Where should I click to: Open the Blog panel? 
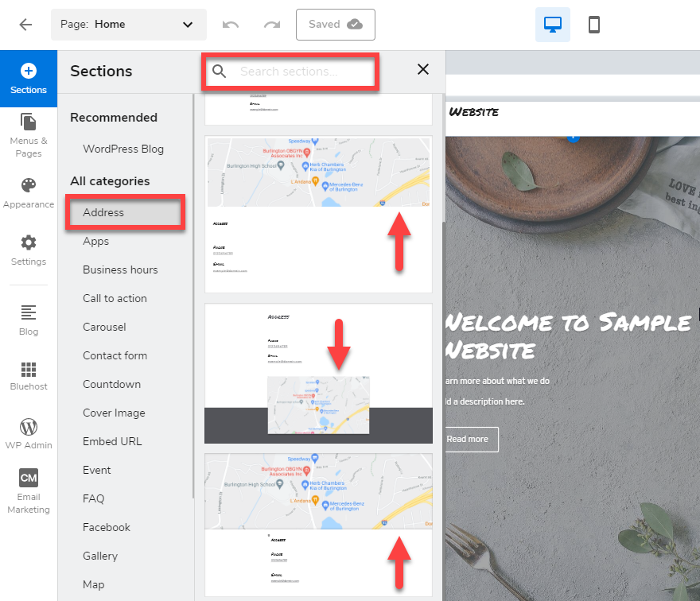coord(29,320)
